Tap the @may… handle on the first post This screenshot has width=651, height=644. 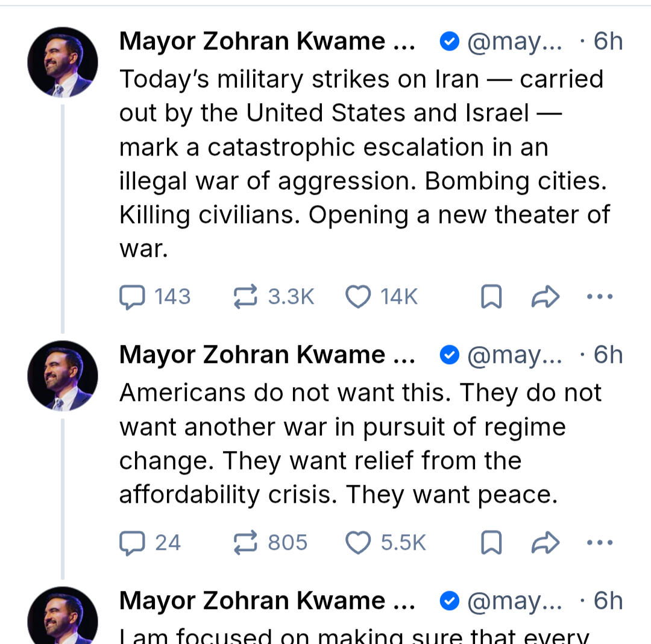[x=515, y=42]
